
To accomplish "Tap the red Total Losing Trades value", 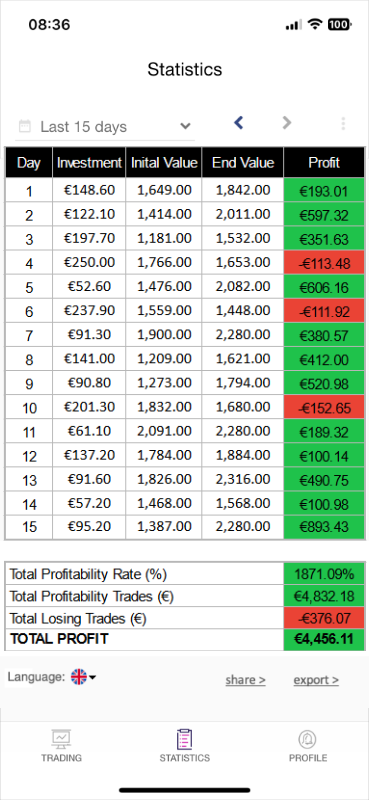I will pos(324,618).
